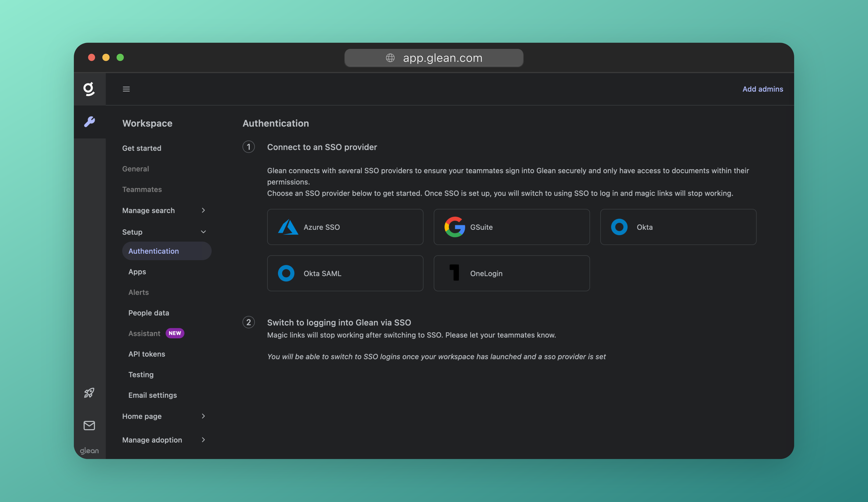
Task: Open Get started in the Workspace menu
Action: click(x=142, y=148)
